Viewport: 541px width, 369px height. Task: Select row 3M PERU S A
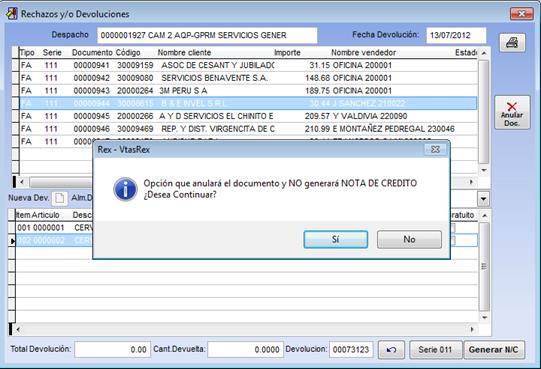click(248, 91)
